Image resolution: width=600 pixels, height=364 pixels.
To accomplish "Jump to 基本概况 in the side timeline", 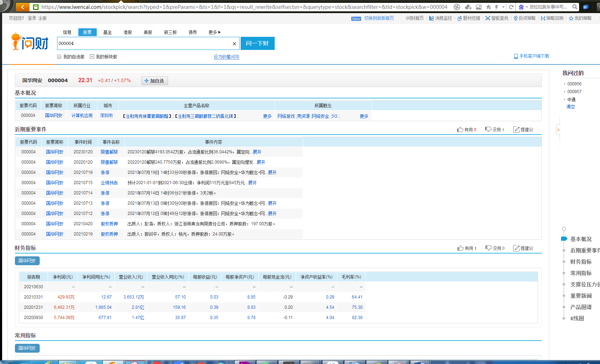I will click(581, 239).
